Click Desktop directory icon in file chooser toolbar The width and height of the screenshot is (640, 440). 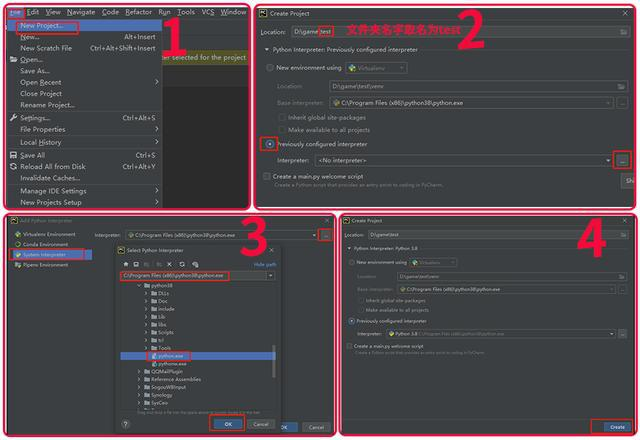pyautogui.click(x=136, y=264)
